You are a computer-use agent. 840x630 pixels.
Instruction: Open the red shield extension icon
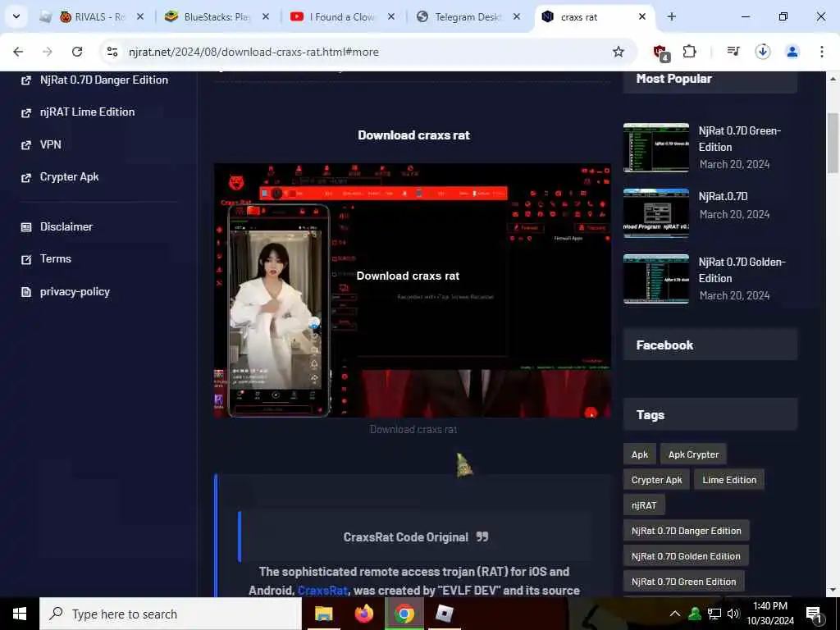point(661,52)
